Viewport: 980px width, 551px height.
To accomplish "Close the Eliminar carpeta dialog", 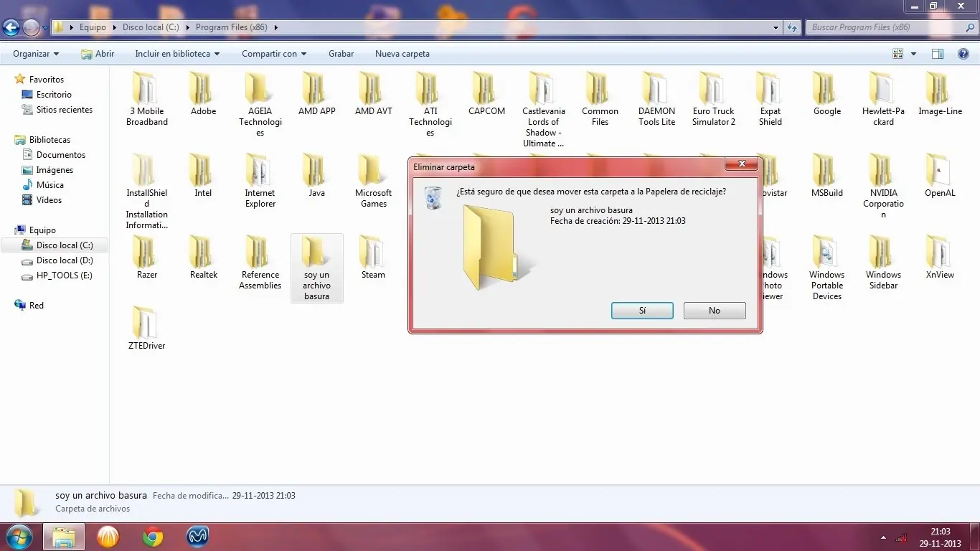I will [742, 164].
